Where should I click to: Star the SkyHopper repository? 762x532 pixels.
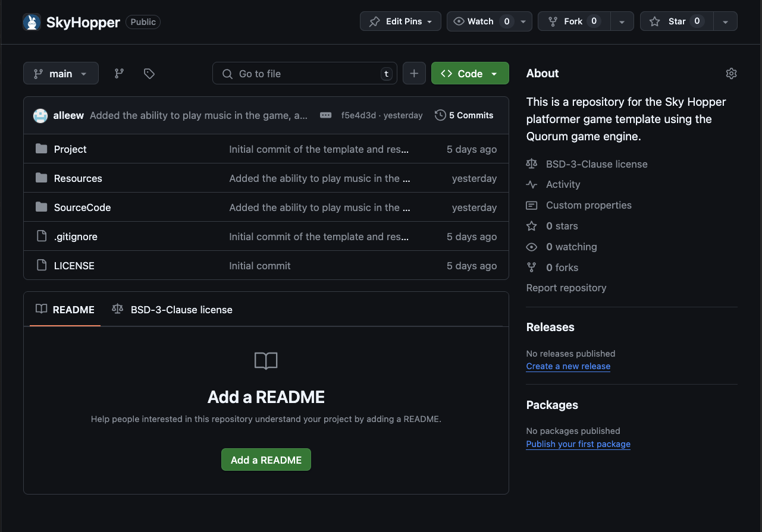tap(676, 21)
